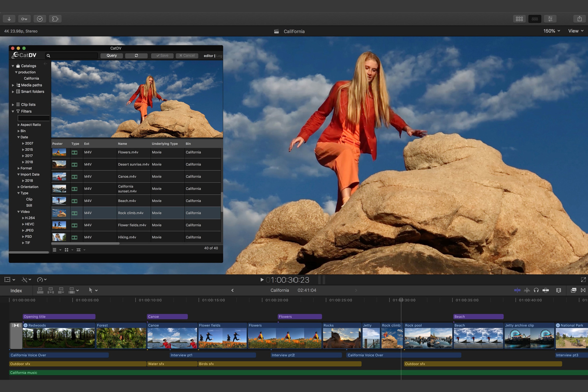Click the share export icon
This screenshot has width=588, height=392.
pyautogui.click(x=579, y=19)
